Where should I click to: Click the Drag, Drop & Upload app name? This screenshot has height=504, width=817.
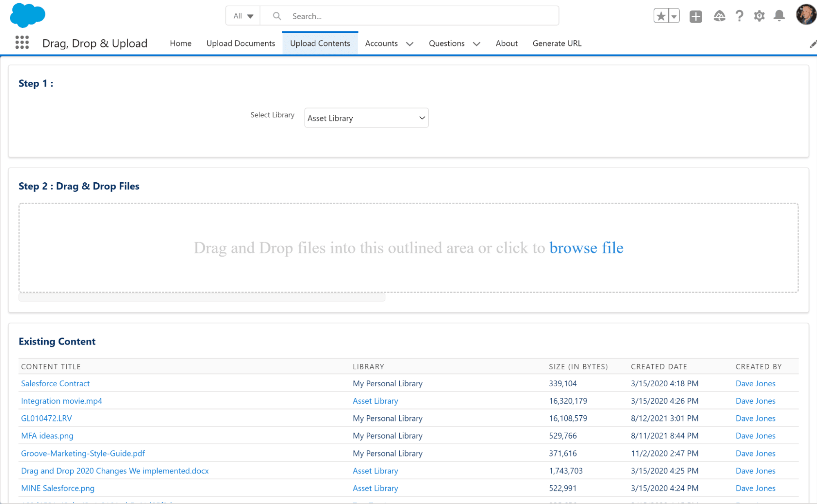pos(95,43)
